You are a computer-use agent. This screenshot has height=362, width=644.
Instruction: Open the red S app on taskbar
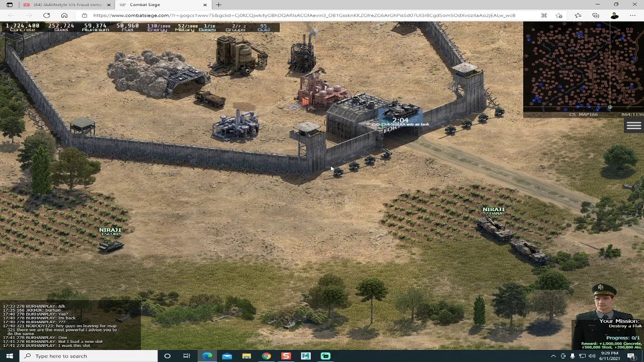tap(286, 356)
